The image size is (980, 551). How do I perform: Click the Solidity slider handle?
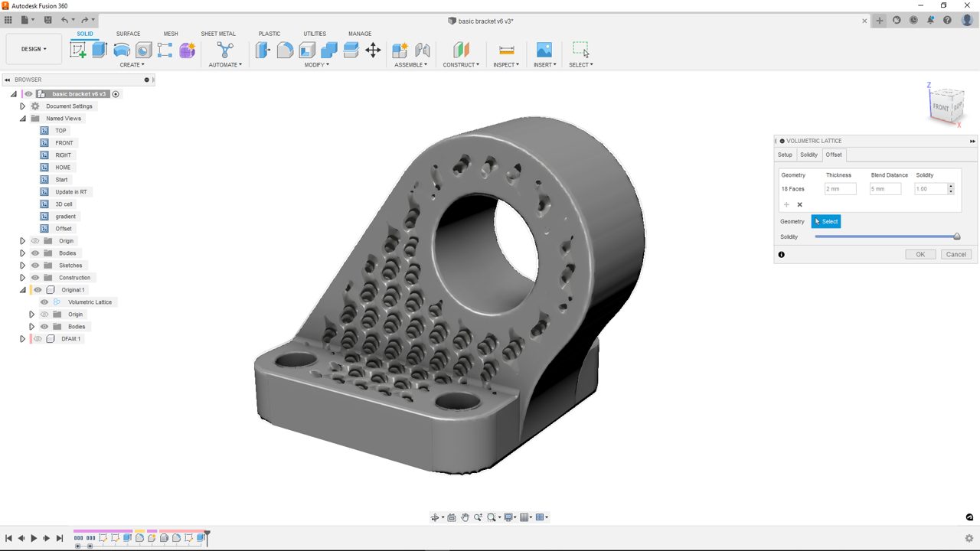coord(956,237)
